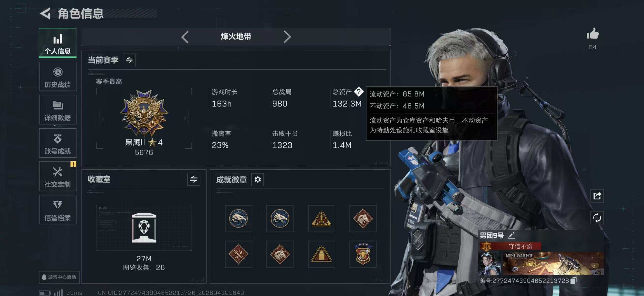Switch game mode with the left chevron
644x296 pixels.
tap(185, 37)
